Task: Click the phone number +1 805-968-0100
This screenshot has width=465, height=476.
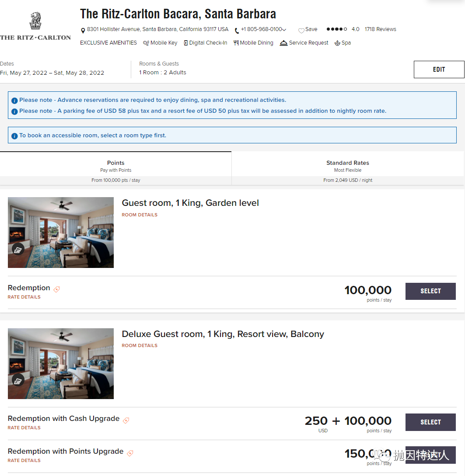Action: (262, 29)
